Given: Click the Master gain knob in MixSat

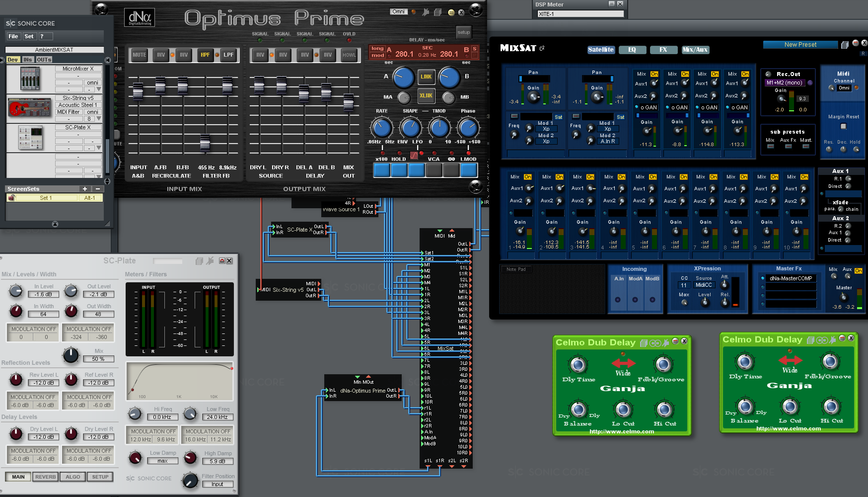Looking at the screenshot, I should pos(843,297).
